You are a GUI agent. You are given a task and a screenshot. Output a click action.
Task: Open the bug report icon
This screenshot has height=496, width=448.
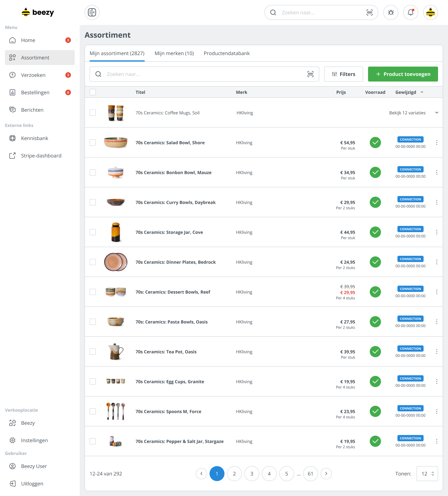point(391,12)
